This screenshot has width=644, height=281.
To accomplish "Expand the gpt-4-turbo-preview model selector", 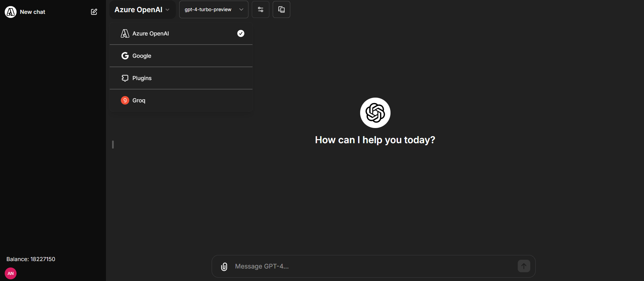I will point(214,9).
